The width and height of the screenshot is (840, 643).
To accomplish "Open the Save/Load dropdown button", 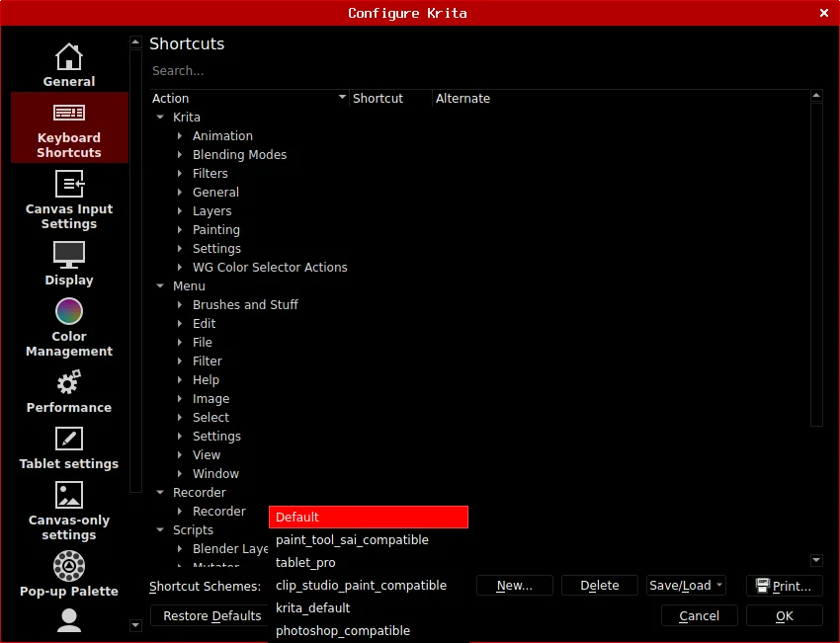I will click(x=686, y=585).
